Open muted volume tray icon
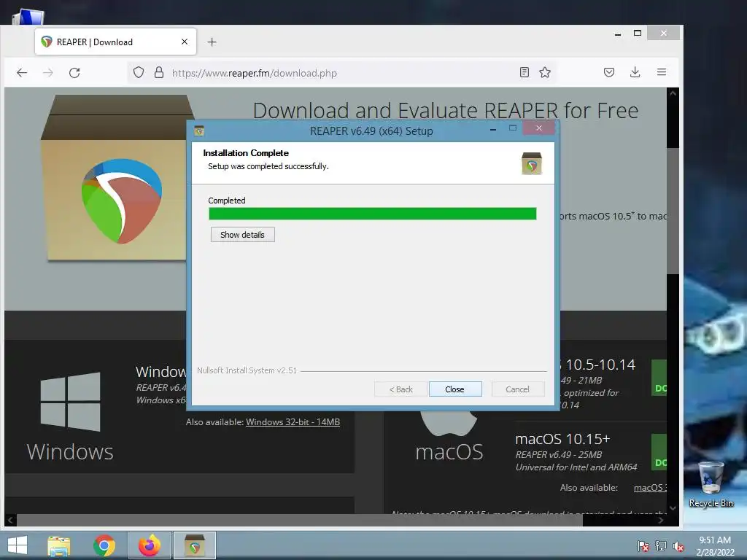Viewport: 747px width, 560px height. pyautogui.click(x=678, y=546)
